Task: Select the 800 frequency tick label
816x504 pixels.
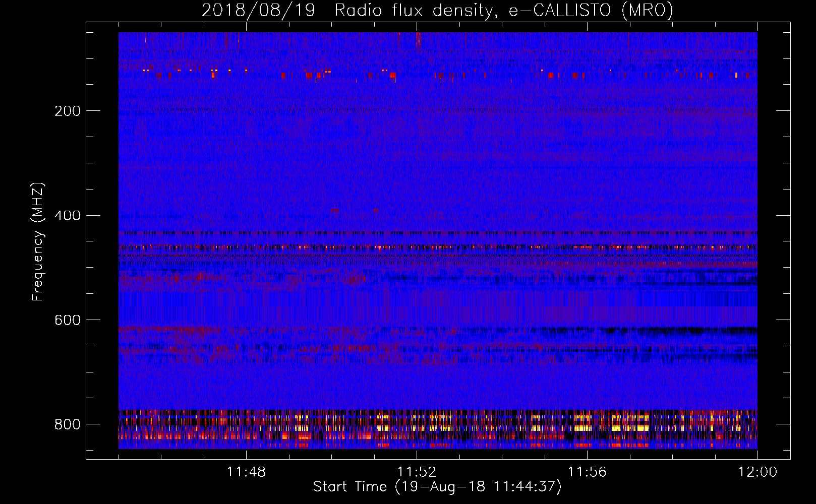Action: tap(68, 424)
